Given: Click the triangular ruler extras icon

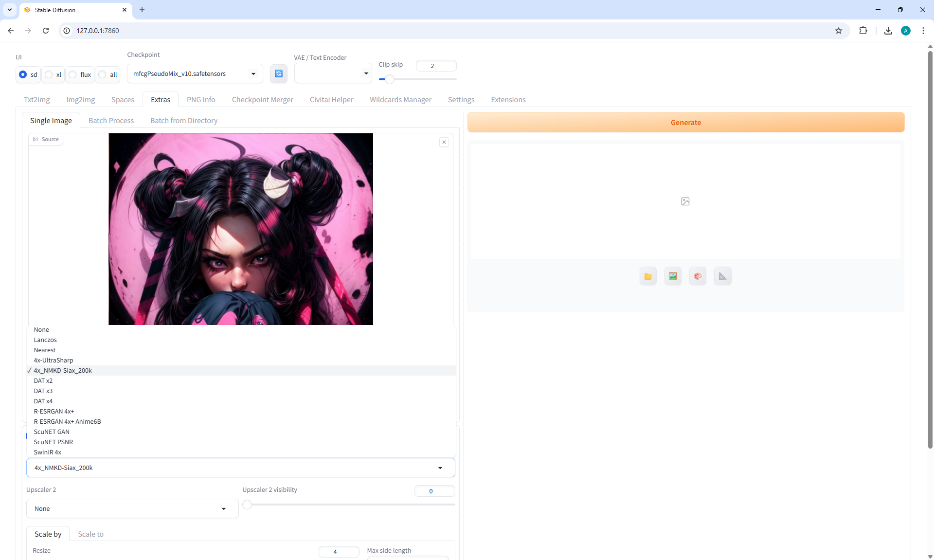Looking at the screenshot, I should point(722,276).
